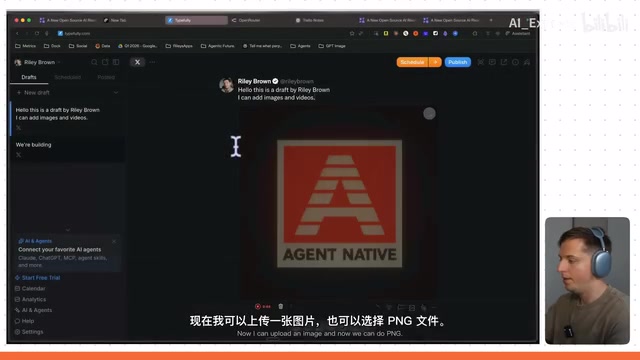Open Help in the sidebar
The height and width of the screenshot is (360, 640).
[24, 321]
